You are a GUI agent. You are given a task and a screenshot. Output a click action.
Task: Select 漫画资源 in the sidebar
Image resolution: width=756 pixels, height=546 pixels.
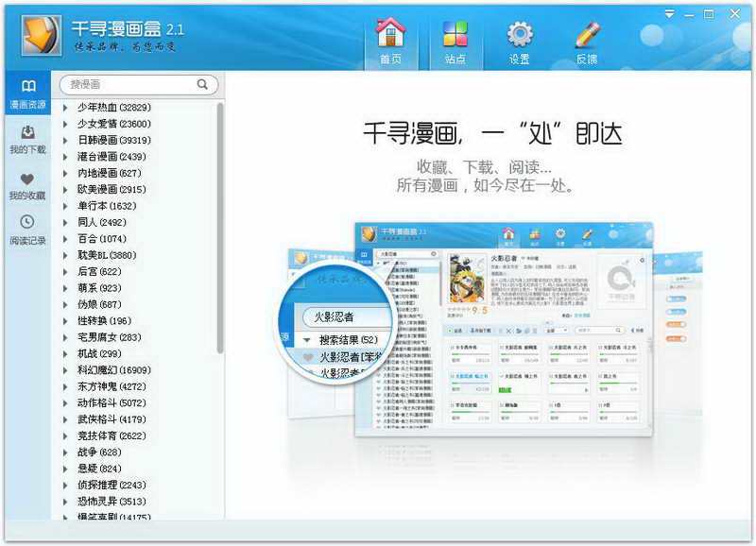point(28,94)
